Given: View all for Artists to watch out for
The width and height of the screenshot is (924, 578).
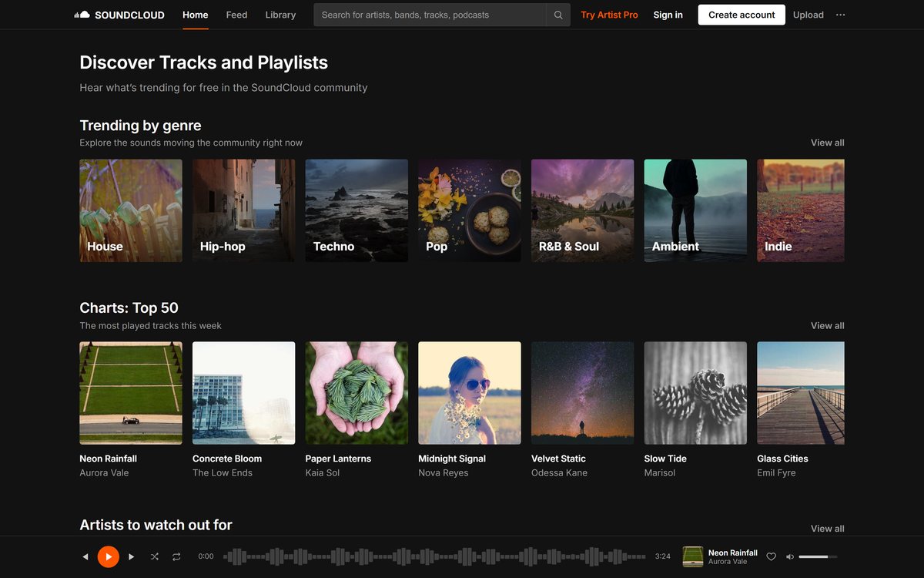Looking at the screenshot, I should (827, 529).
